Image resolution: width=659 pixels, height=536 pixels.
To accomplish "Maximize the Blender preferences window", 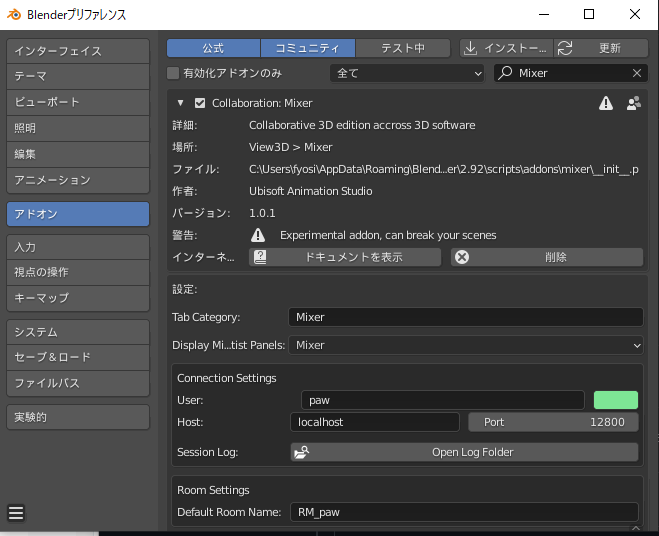I will coord(589,14).
